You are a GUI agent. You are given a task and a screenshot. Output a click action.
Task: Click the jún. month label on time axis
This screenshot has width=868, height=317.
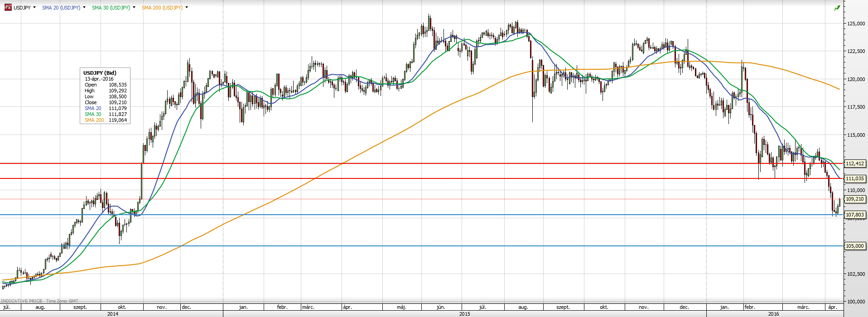(441, 307)
